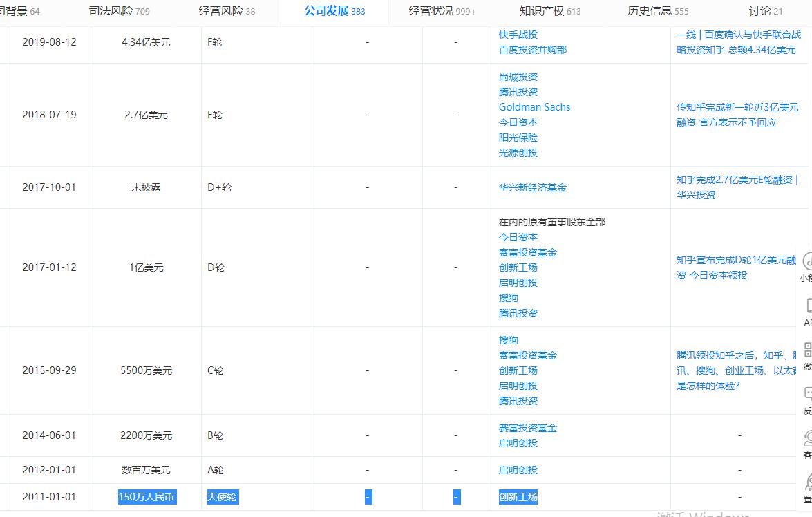This screenshot has height=517, width=812.
Task: Click 今日资本 in the E轮 row
Action: (518, 123)
